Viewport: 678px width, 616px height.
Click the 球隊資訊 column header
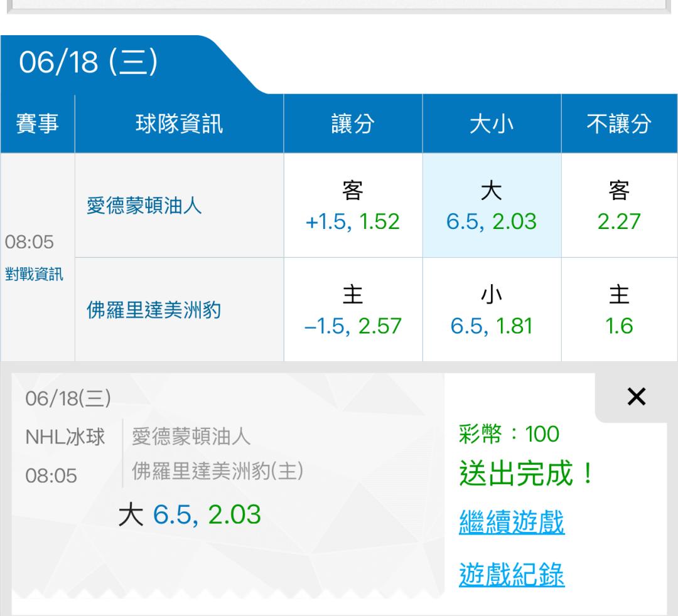(x=179, y=124)
